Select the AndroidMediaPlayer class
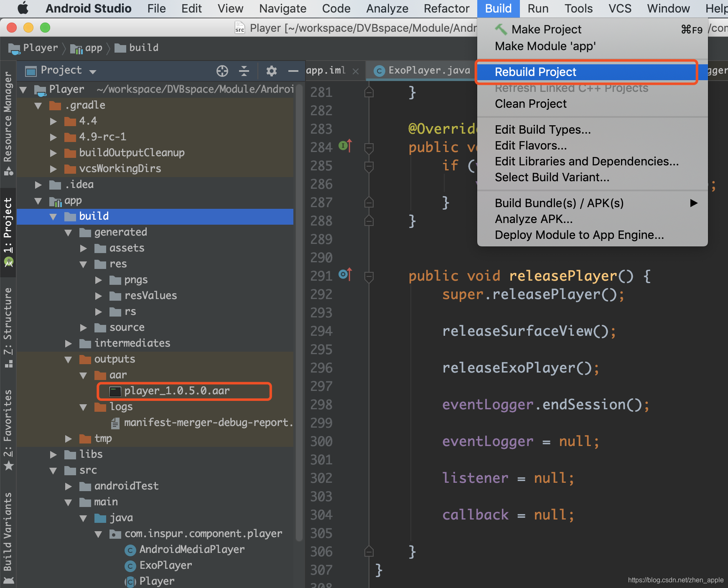Viewport: 728px width, 588px height. click(185, 550)
